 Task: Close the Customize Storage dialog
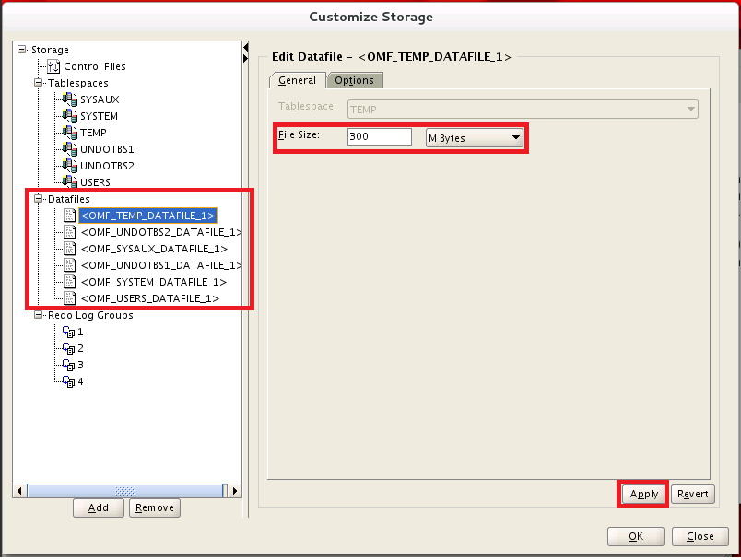tap(700, 536)
